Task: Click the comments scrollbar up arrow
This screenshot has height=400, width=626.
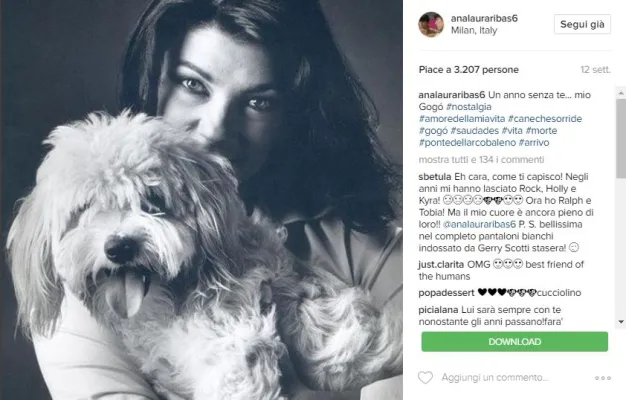Action: (621, 93)
